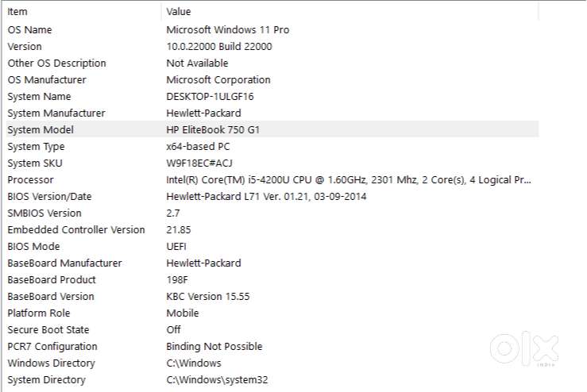The height and width of the screenshot is (392, 587).
Task: Select the Embedded Controller Version row
Action: click(x=76, y=229)
